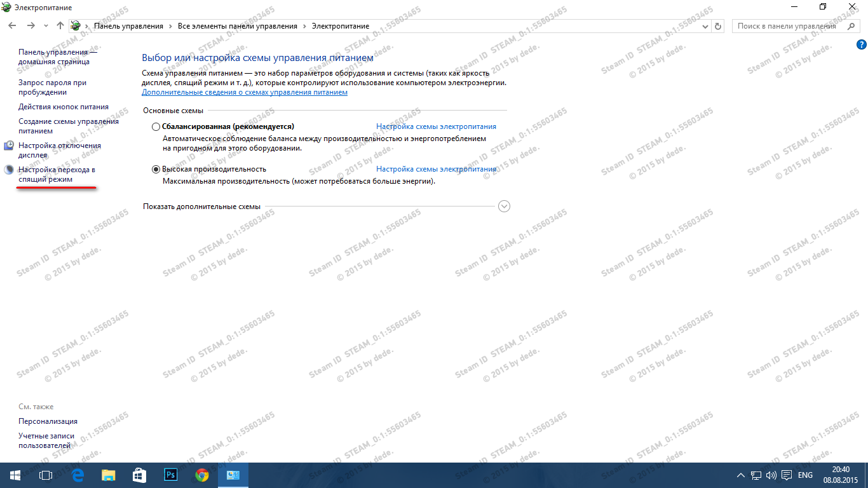868x488 pixels.
Task: Expand address bar history dropdown
Action: tap(705, 26)
